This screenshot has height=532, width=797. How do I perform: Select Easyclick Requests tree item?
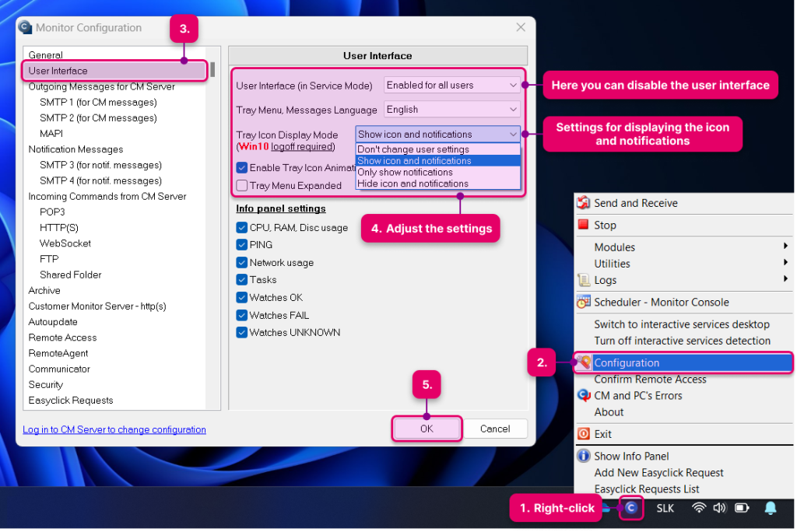coord(71,401)
